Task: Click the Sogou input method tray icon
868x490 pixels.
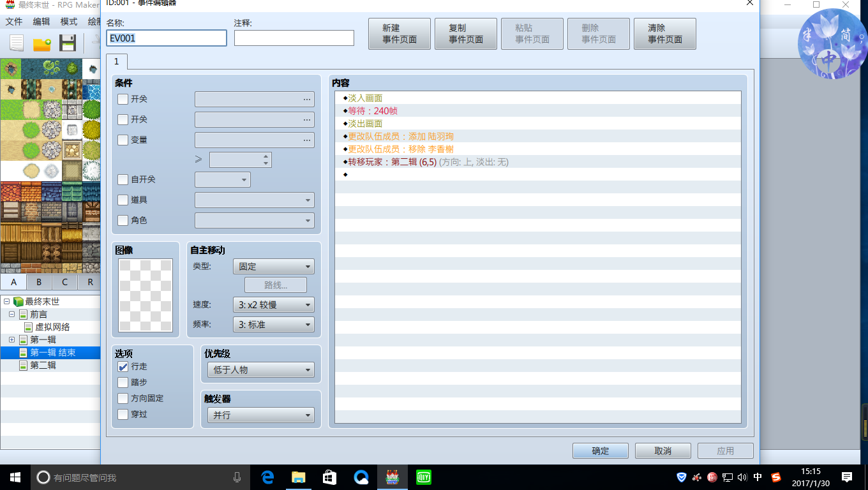Action: tap(776, 477)
